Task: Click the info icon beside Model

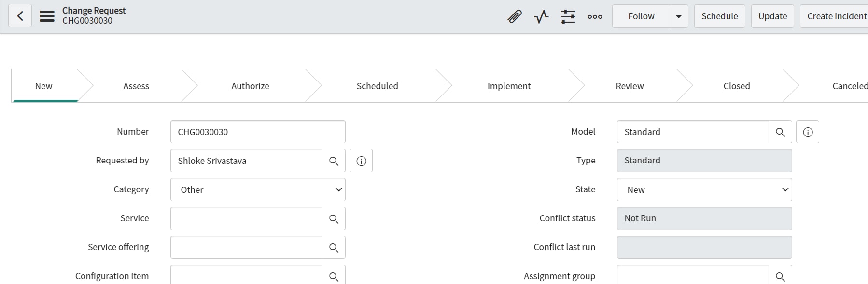Action: point(808,131)
